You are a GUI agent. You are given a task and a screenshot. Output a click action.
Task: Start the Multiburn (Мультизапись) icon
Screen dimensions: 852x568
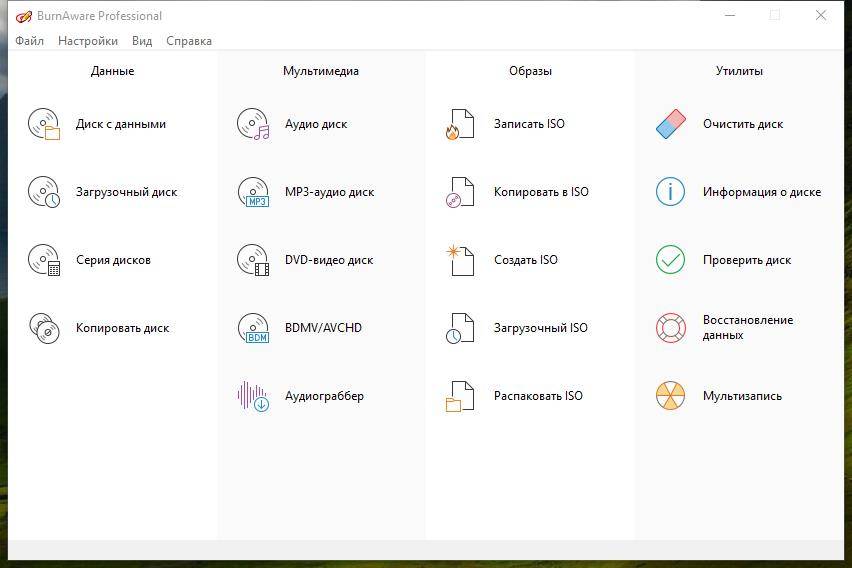click(671, 396)
